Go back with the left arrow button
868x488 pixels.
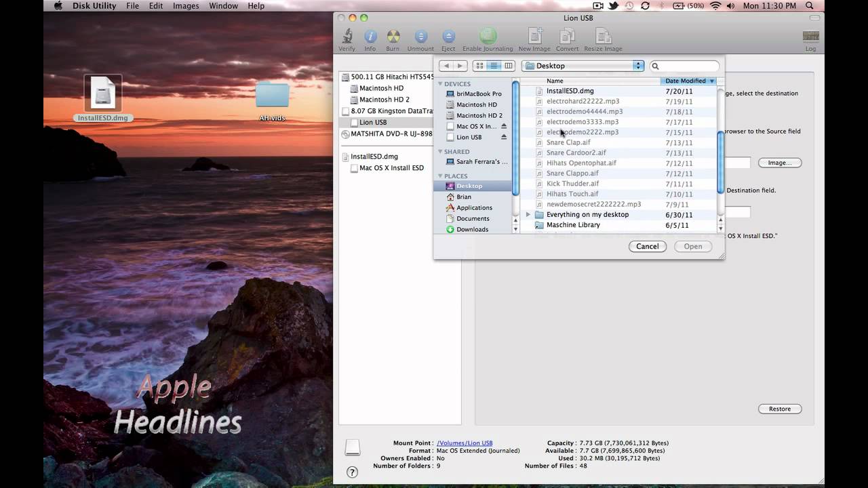point(446,66)
